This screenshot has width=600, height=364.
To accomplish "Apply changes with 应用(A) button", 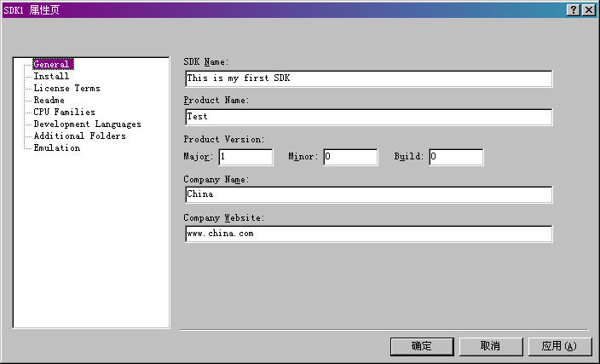I will (x=560, y=346).
